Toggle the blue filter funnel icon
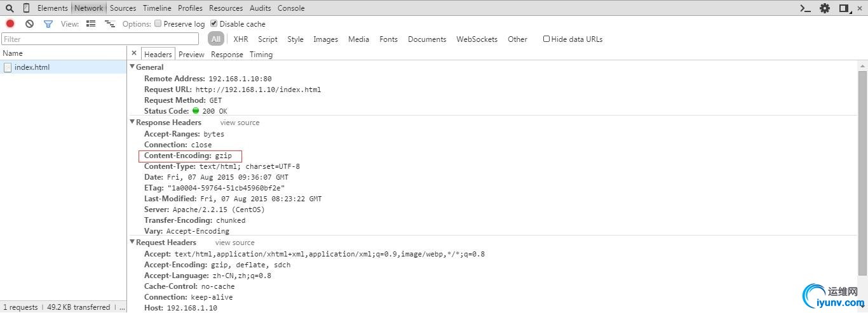 [48, 23]
